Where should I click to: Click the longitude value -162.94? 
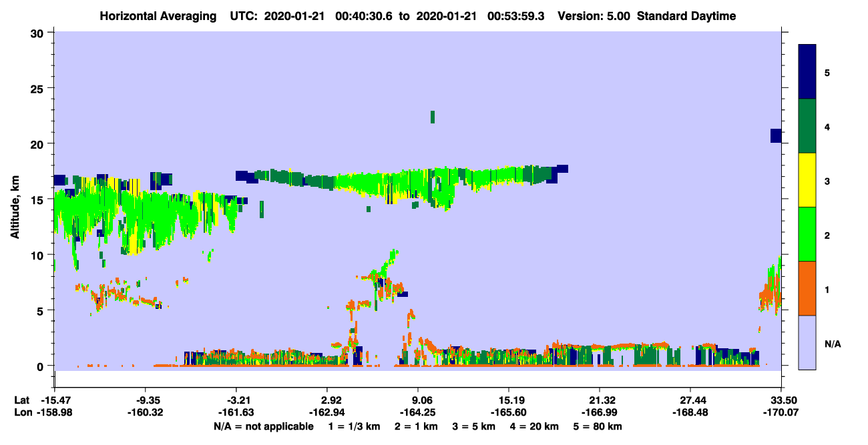[x=327, y=412]
